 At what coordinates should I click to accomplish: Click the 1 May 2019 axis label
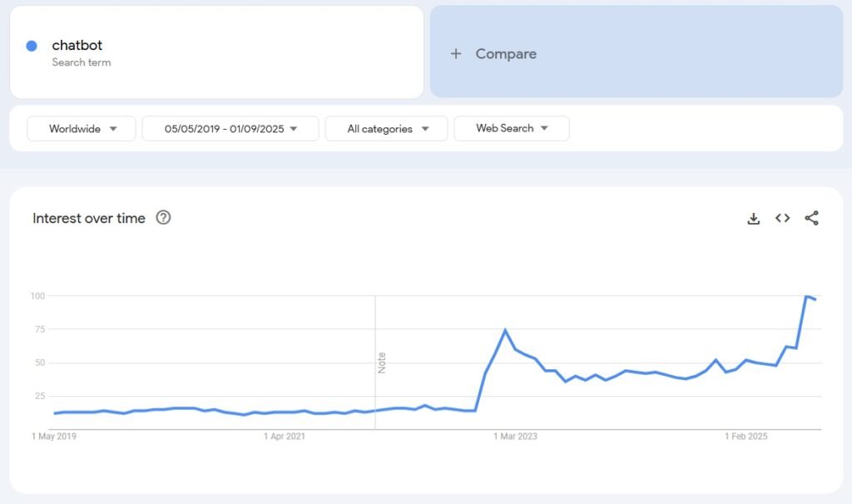click(x=54, y=437)
